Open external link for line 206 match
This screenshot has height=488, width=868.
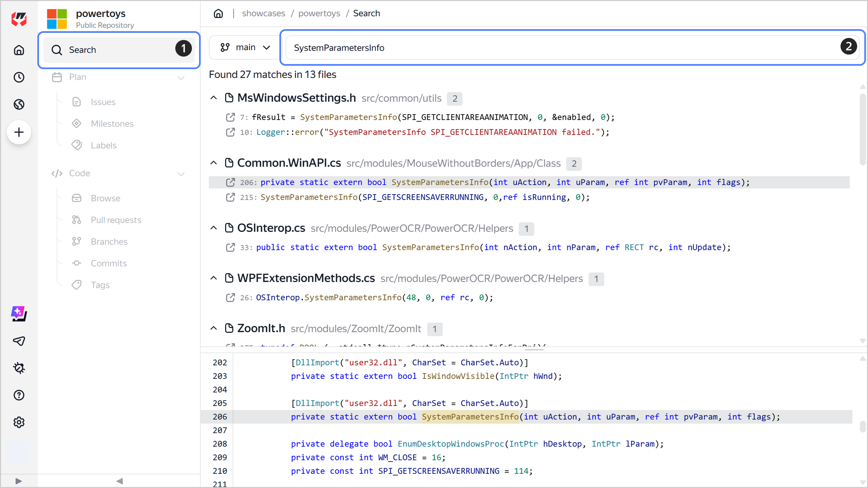click(x=231, y=182)
